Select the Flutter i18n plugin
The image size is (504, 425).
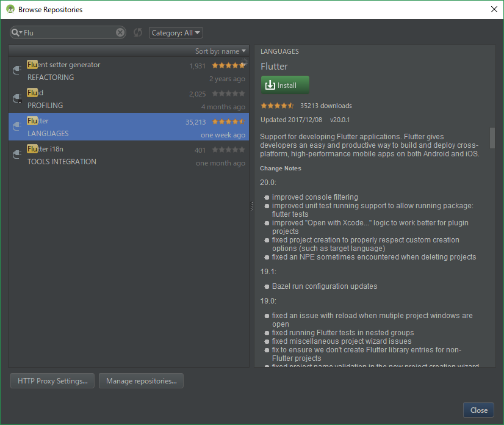[129, 154]
